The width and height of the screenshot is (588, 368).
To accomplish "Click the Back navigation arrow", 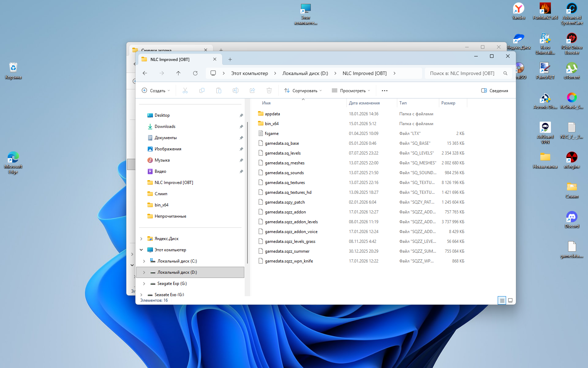I will click(x=145, y=73).
